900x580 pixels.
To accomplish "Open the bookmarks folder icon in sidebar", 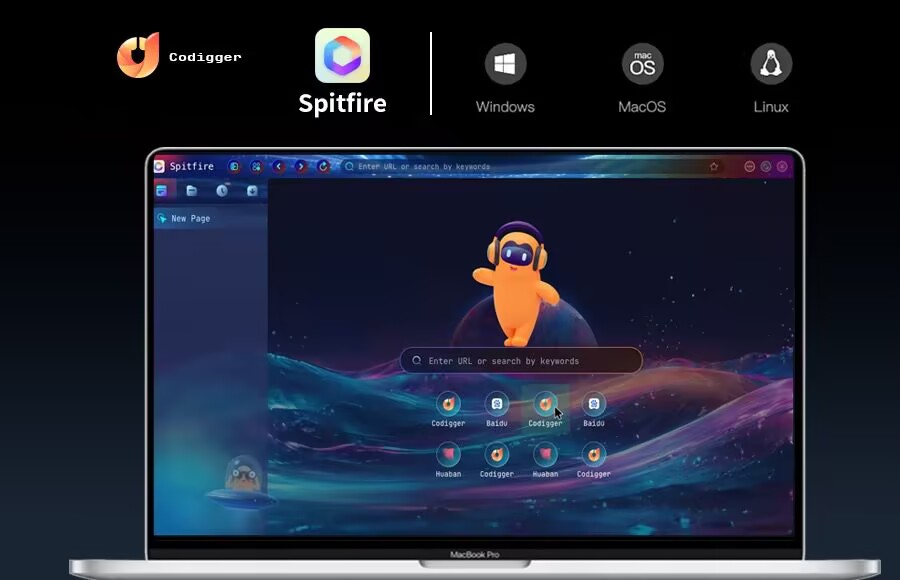I will click(192, 191).
